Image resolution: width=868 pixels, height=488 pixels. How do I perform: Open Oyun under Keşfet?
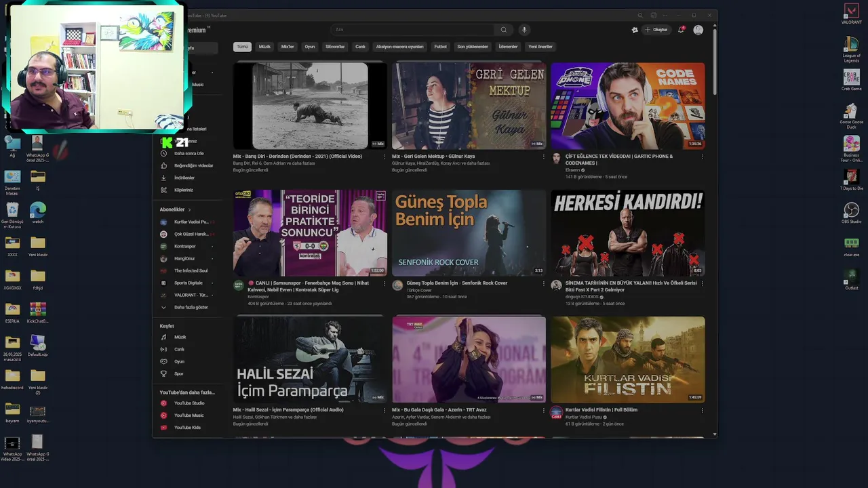point(188,361)
